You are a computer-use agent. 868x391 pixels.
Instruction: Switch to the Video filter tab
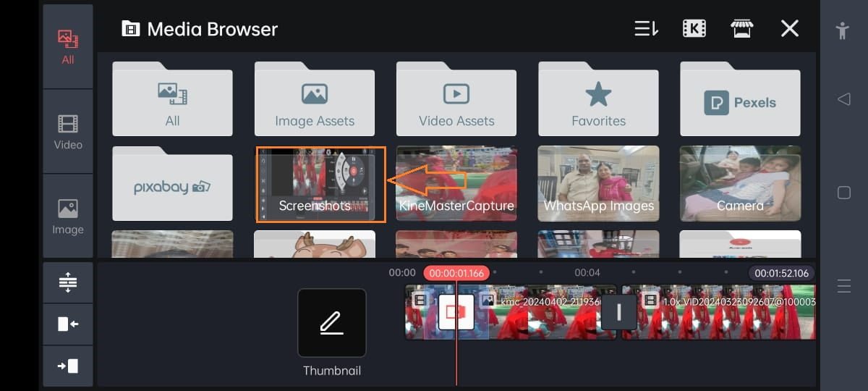67,131
